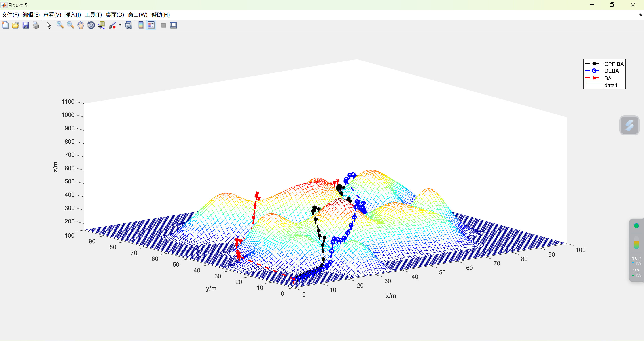Open the 编辑(E) menu
Viewport: 644px width, 341px height.
tap(31, 15)
